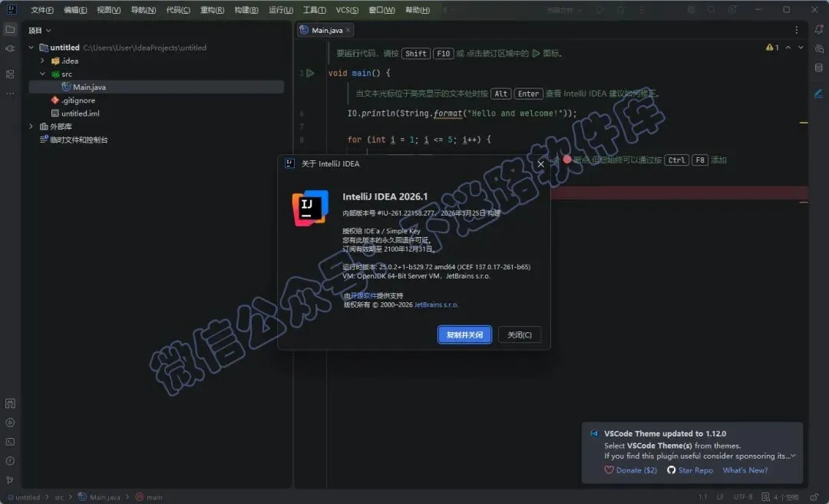Click the UTF-8 encoding selector
The image size is (829, 504).
pyautogui.click(x=743, y=497)
